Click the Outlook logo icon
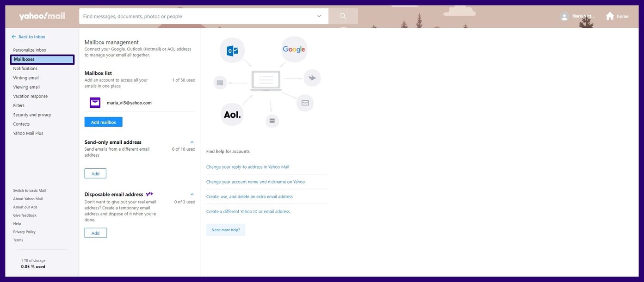Viewport: 644px width, 282px height. pos(232,50)
